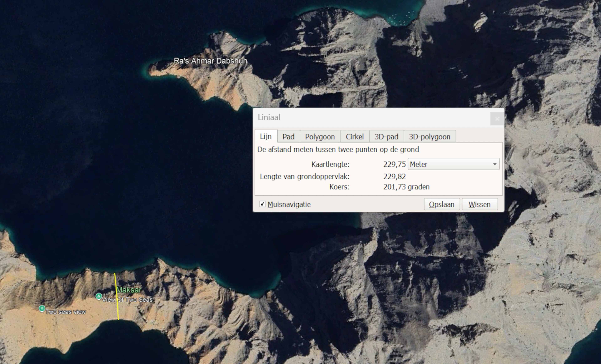Click the Maksar place label
Image resolution: width=601 pixels, height=364 pixels.
click(x=129, y=290)
